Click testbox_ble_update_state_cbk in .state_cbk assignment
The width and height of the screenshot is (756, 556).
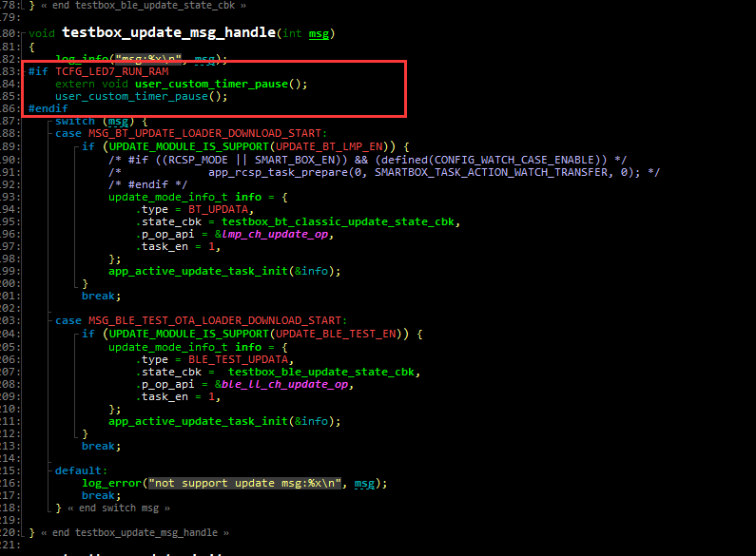(x=321, y=372)
